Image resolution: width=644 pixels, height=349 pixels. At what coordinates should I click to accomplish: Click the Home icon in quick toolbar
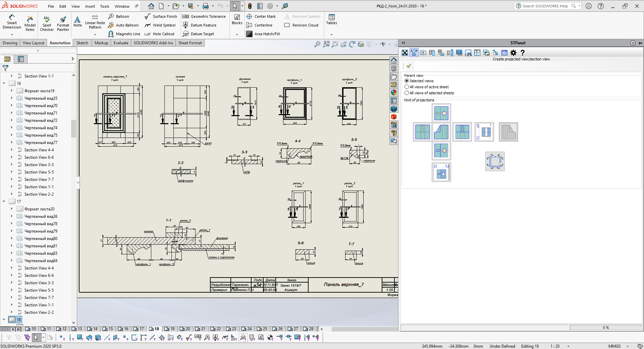coord(151,6)
